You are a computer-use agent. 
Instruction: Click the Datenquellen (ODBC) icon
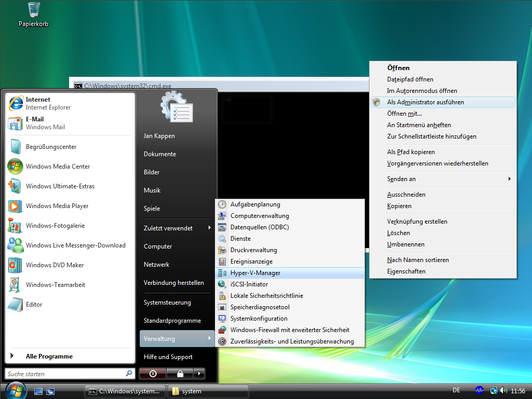[222, 227]
